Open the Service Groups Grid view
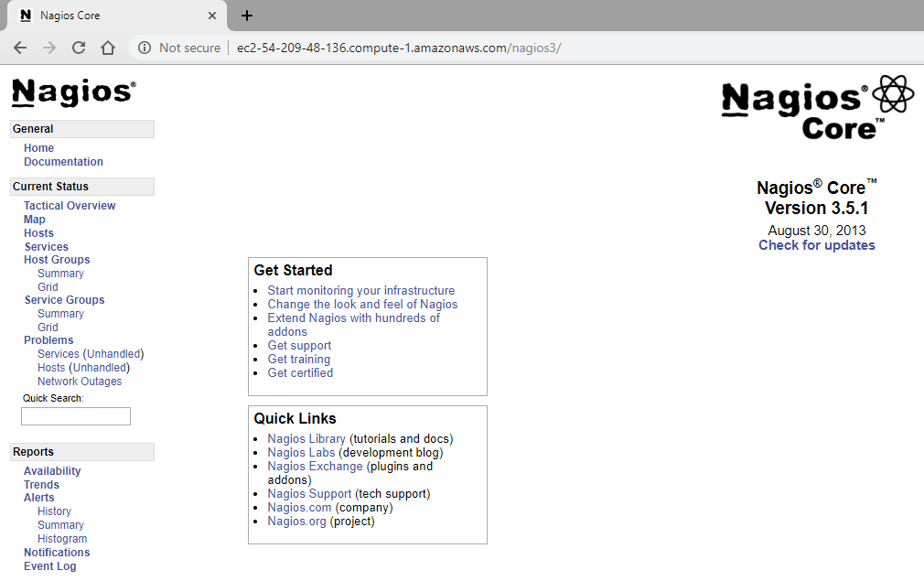Image resolution: width=924 pixels, height=581 pixels. point(48,328)
